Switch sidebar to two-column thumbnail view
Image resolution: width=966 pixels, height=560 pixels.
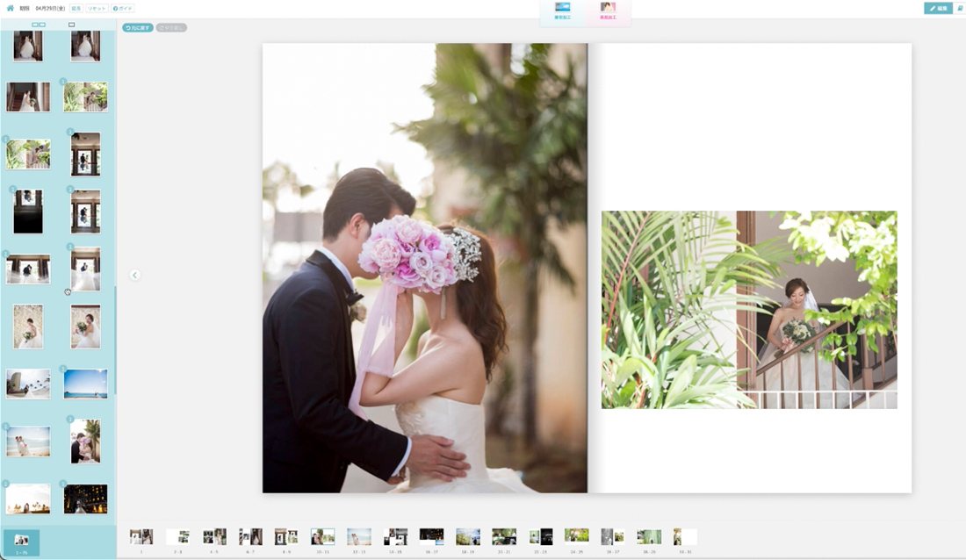pyautogui.click(x=39, y=25)
